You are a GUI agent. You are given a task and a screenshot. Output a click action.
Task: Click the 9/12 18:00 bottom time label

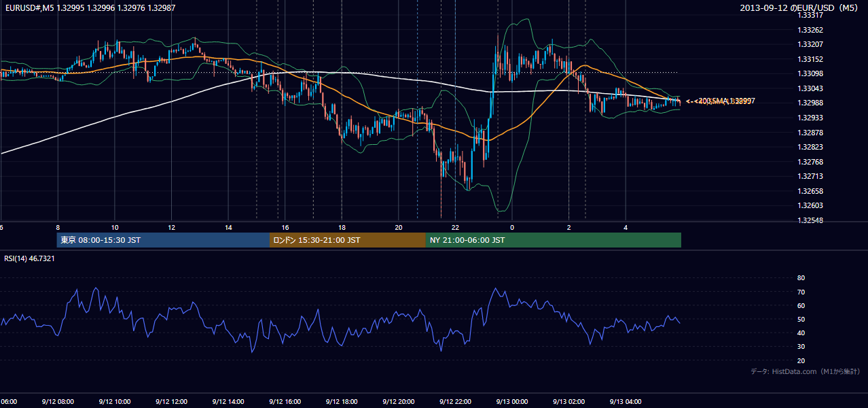341,402
